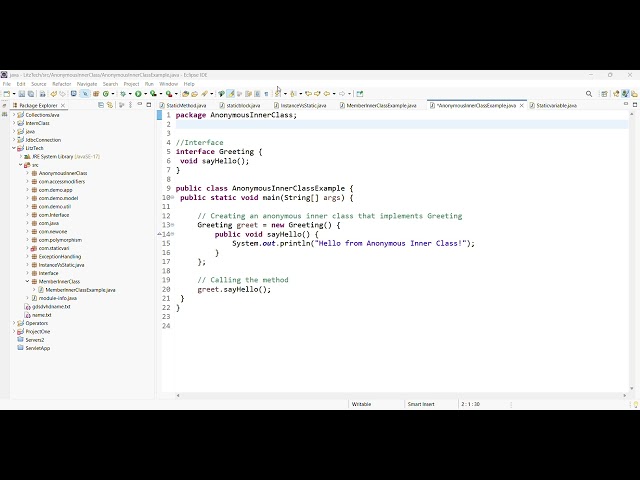Click Collapse All in Package Explorer
Image resolution: width=640 pixels, height=480 pixels.
coord(101,105)
